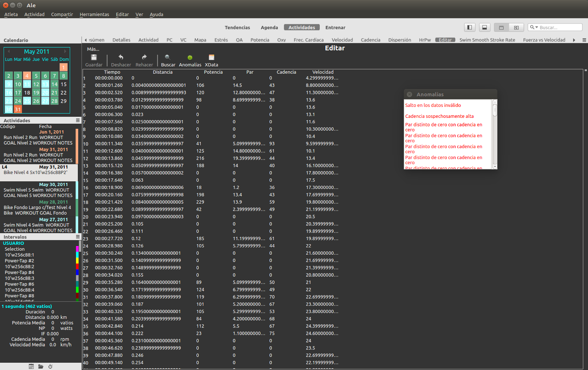Toggle the bottom panel visibility button
588x370 pixels.
pyautogui.click(x=485, y=27)
